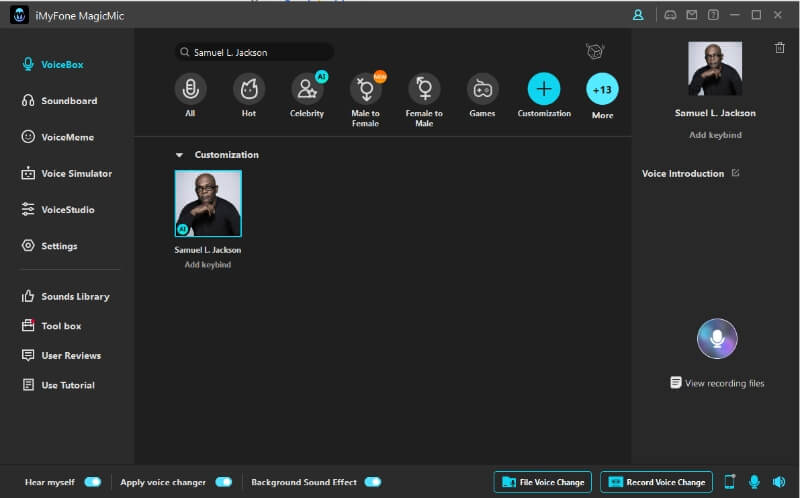Toggle Background Sound Effect switch

click(x=373, y=482)
